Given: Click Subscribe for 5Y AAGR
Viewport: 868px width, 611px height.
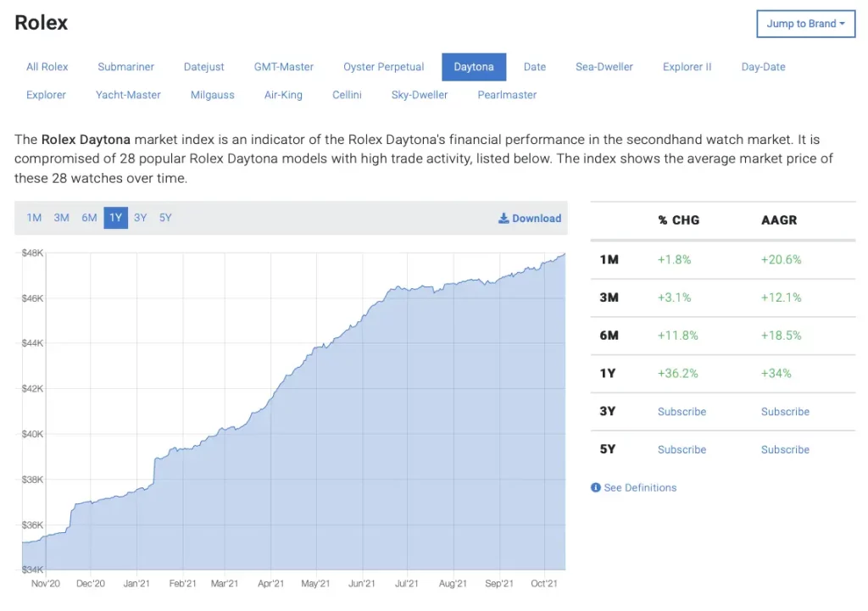Looking at the screenshot, I should pyautogui.click(x=785, y=450).
